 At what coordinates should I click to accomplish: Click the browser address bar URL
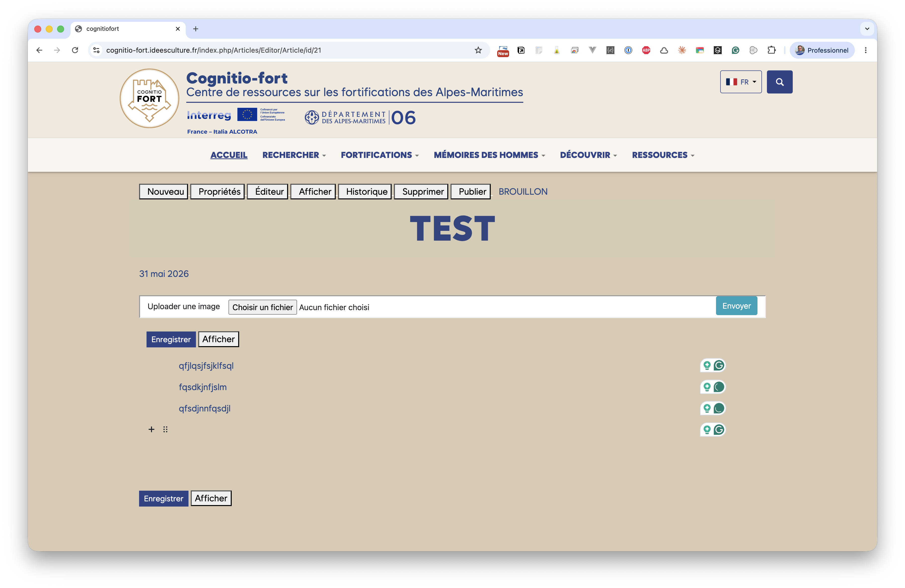pyautogui.click(x=214, y=50)
